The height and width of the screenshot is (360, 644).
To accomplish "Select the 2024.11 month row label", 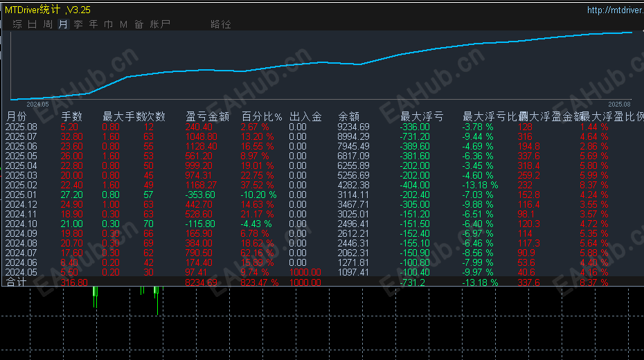I will (21, 215).
